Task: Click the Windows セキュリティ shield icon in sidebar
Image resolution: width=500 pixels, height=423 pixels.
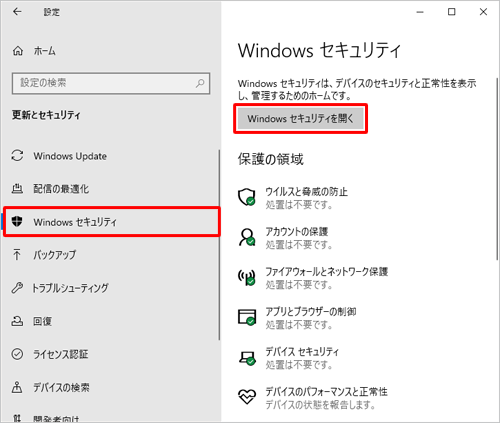Action: click(x=17, y=221)
